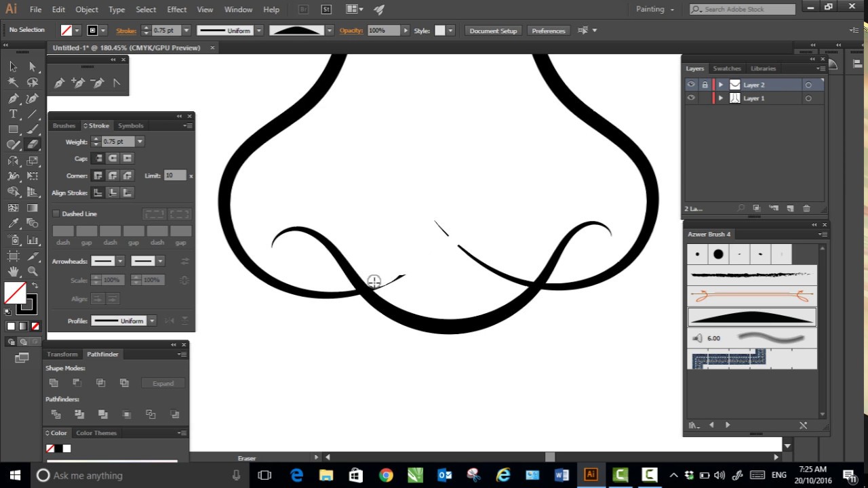Screen dimensions: 868x488
Task: Click target circle of Layer 1
Action: tap(808, 98)
